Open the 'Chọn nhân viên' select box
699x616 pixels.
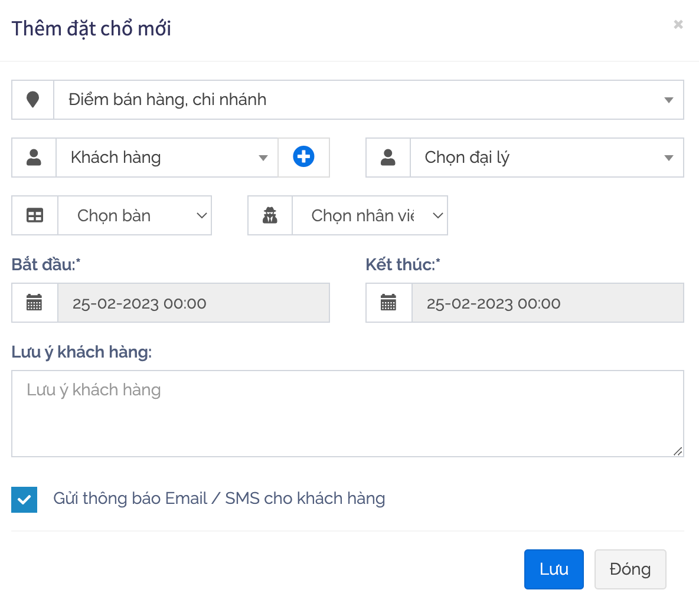pyautogui.click(x=370, y=215)
